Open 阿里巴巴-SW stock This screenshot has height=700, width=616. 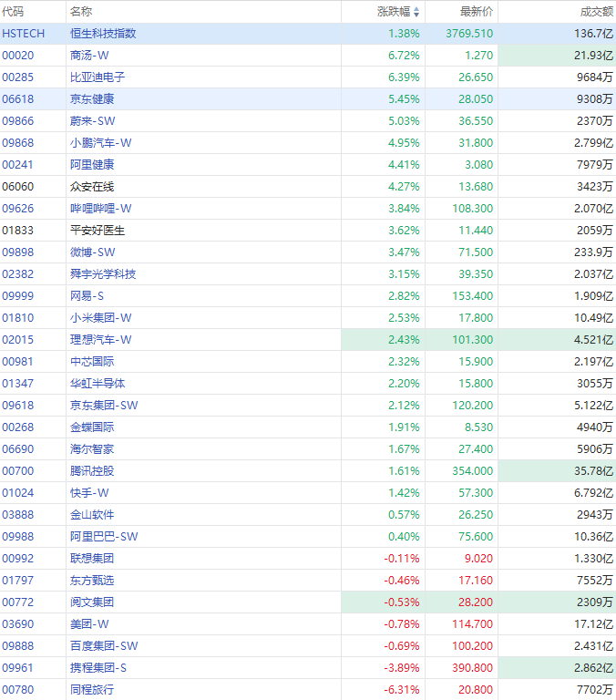[x=104, y=537]
